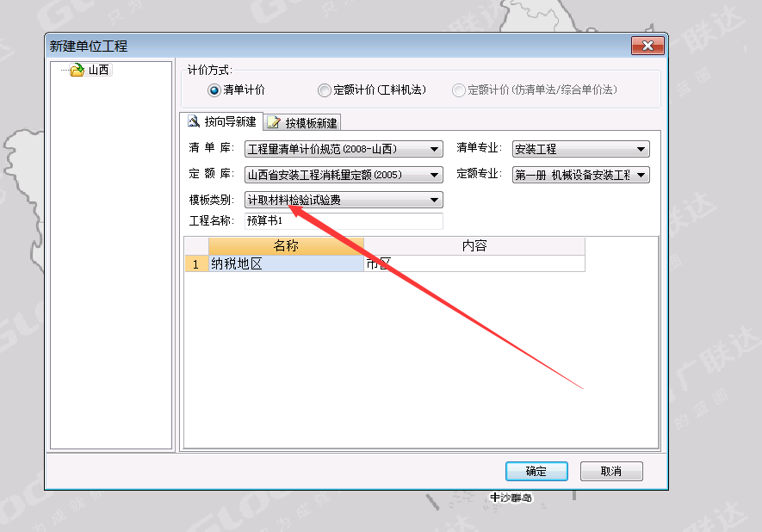Viewport: 762px width, 532px height.
Task: Click the 取消 button
Action: pos(611,471)
